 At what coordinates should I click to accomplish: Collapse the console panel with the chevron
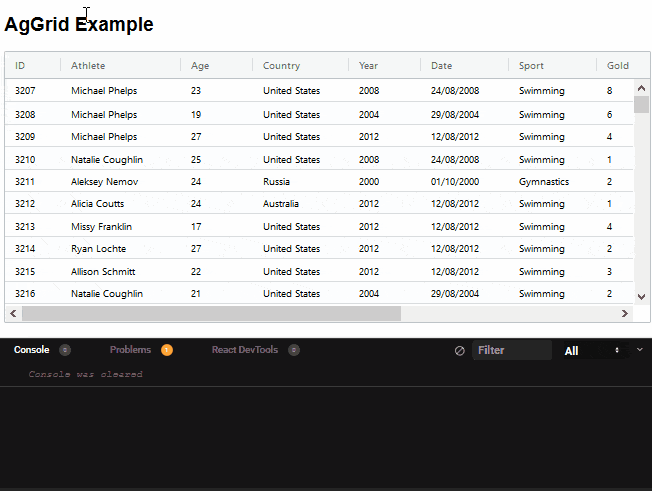640,350
